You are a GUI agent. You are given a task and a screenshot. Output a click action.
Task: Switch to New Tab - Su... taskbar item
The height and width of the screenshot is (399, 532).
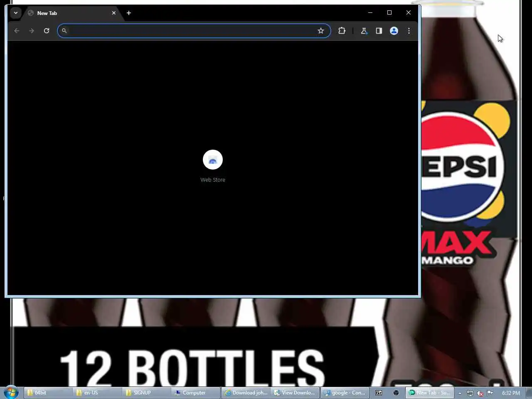click(429, 393)
